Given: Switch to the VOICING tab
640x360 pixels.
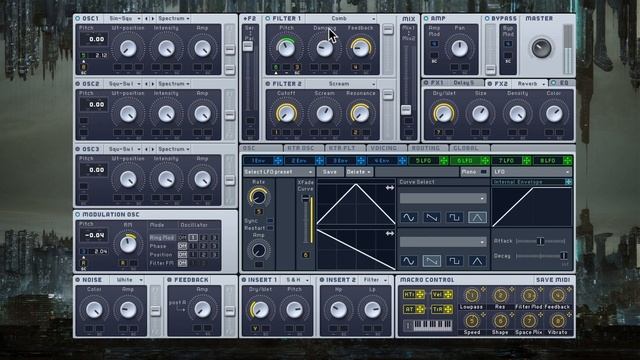Looking at the screenshot, I should tap(387, 148).
